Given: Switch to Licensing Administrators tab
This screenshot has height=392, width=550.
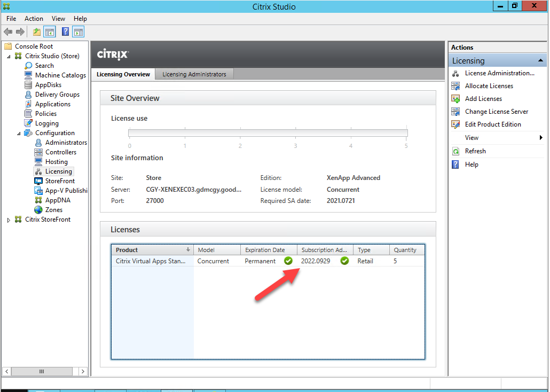Looking at the screenshot, I should click(194, 74).
